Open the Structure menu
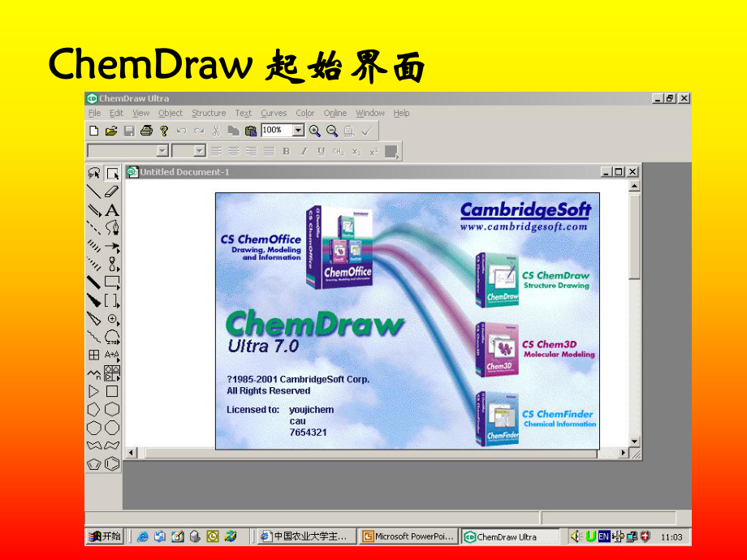Image resolution: width=747 pixels, height=560 pixels. point(209,113)
